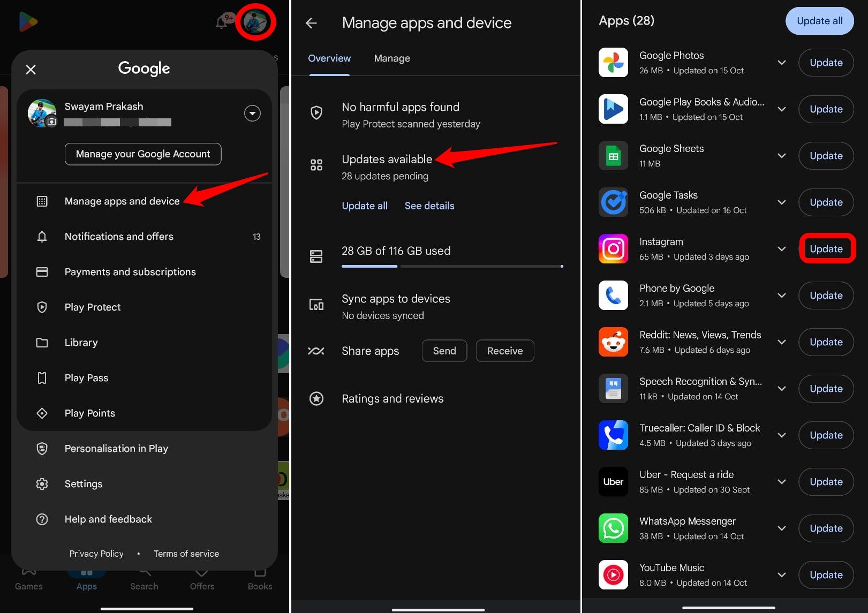Tap the Phone by Google icon
Screen dimensions: 868x613
click(x=613, y=296)
